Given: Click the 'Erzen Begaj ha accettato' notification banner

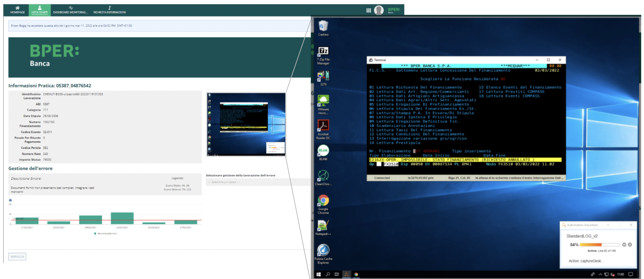Looking at the screenshot, I should 160,26.
